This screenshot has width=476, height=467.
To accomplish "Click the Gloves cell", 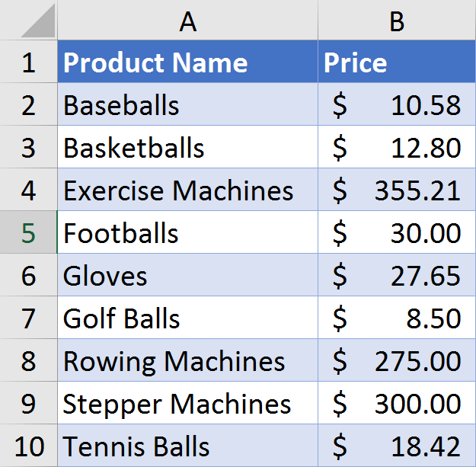I will click(187, 276).
